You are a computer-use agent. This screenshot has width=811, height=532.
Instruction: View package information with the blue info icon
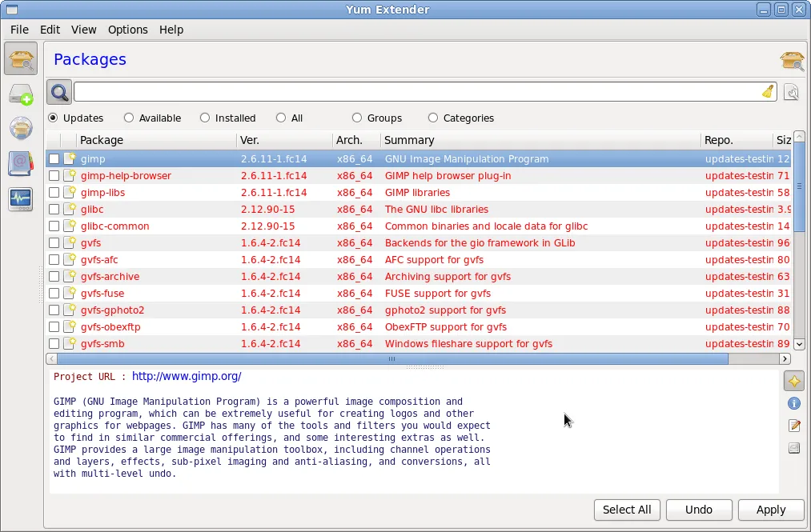tap(793, 403)
